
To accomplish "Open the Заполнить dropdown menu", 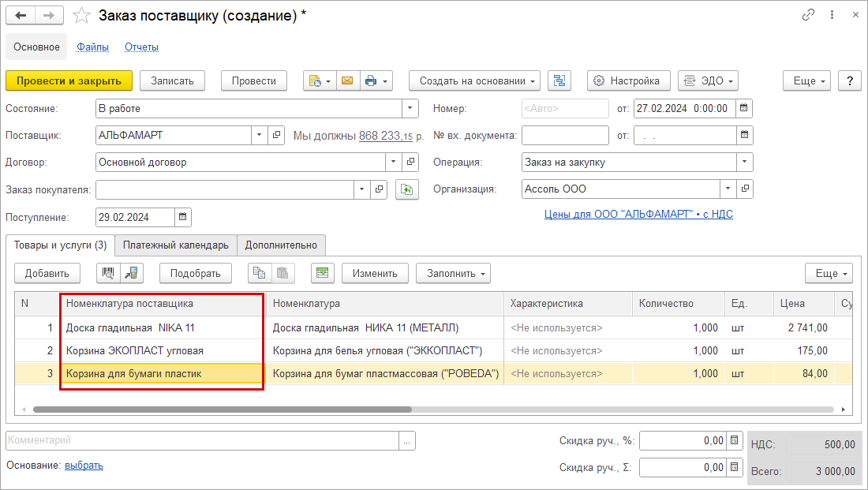I will (x=453, y=273).
